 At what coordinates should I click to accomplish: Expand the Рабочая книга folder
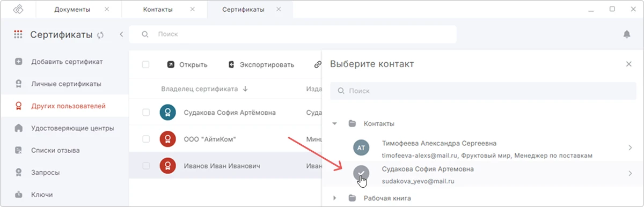point(335,198)
